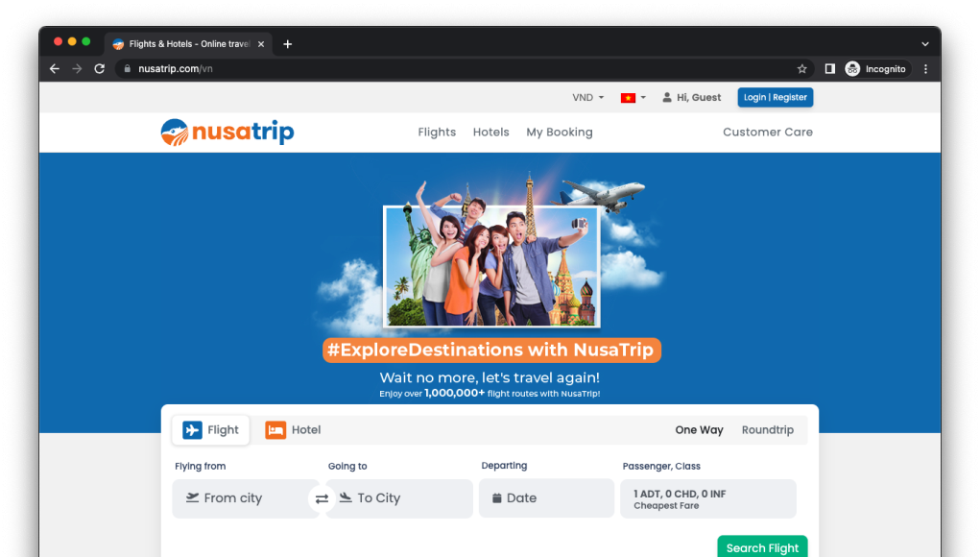This screenshot has width=980, height=557.
Task: Open the VND currency dropdown
Action: click(x=588, y=98)
